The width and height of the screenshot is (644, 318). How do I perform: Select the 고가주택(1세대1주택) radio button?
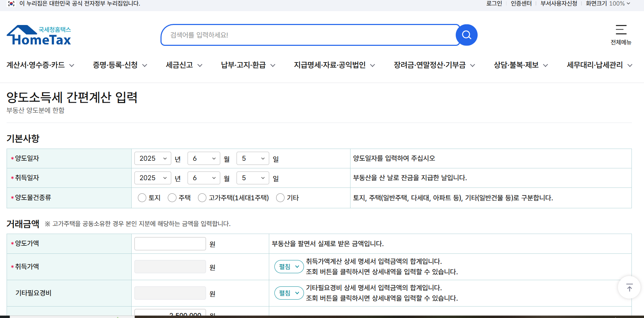[x=202, y=198]
